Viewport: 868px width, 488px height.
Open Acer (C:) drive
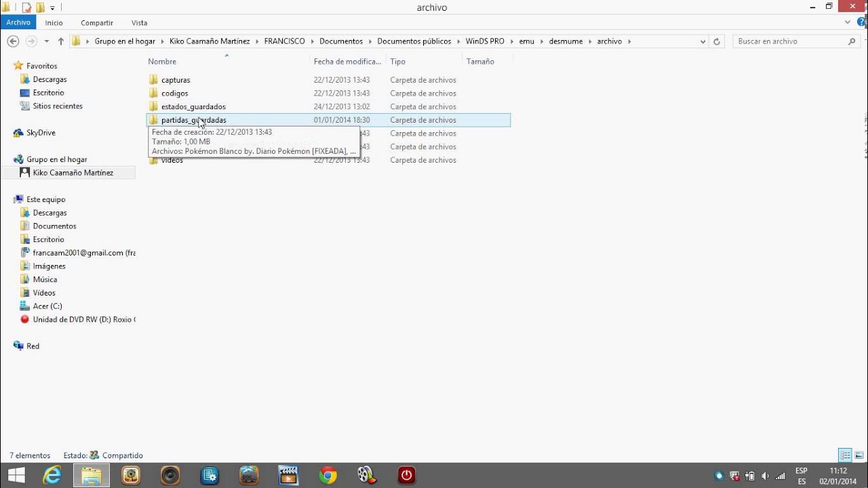tap(47, 306)
